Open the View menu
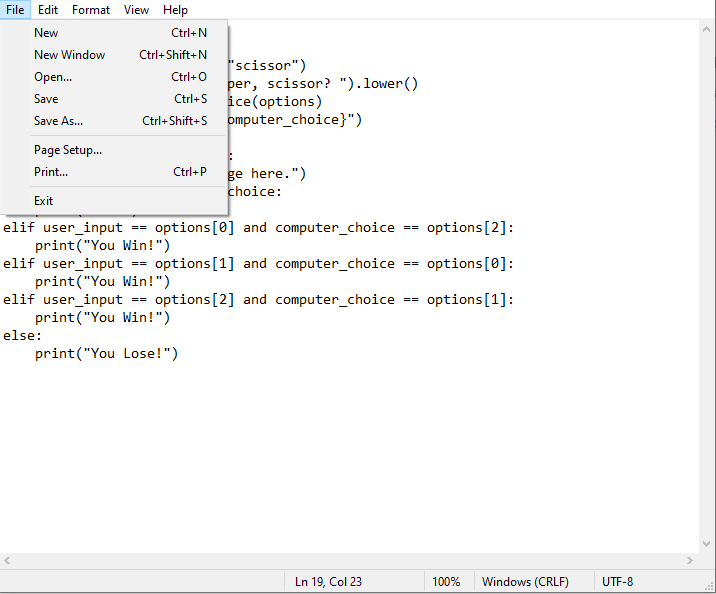The height and width of the screenshot is (594, 716). point(136,10)
